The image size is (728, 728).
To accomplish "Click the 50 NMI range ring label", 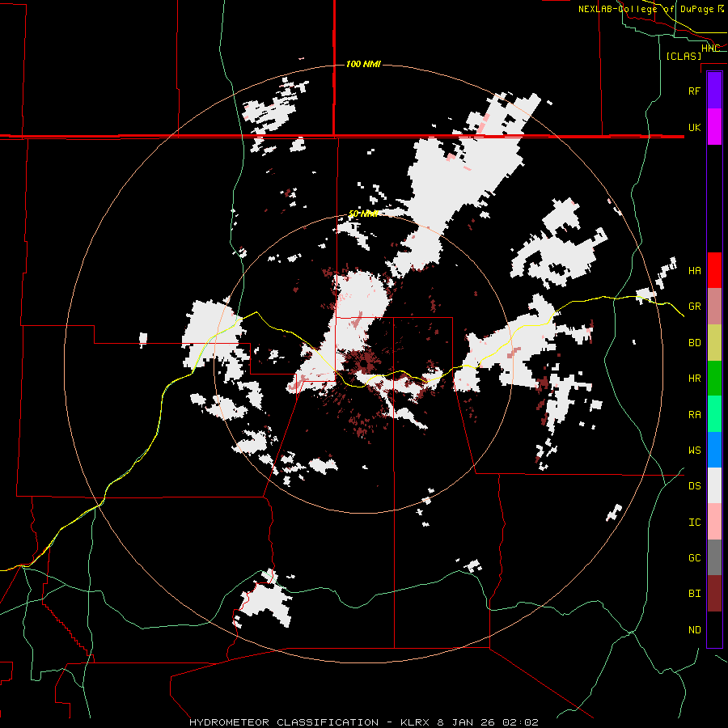I will 363,214.
